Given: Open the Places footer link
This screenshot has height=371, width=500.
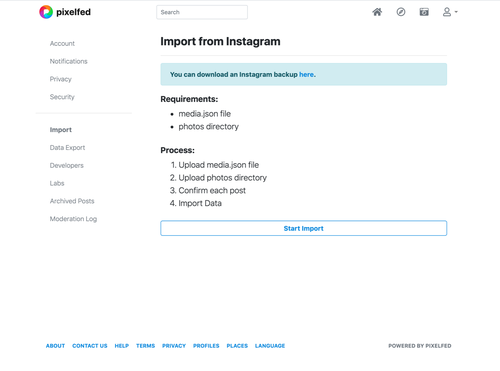Looking at the screenshot, I should pyautogui.click(x=237, y=346).
